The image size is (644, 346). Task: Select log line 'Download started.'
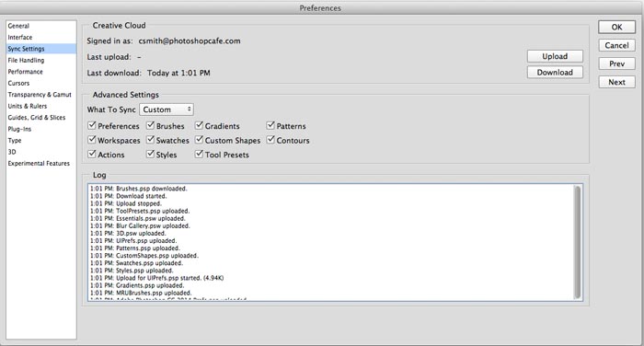pyautogui.click(x=129, y=196)
